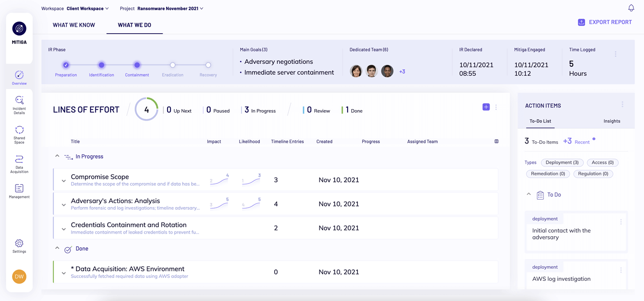This screenshot has width=644, height=301.
Task: Click the third dedicated team member avatar
Action: (387, 71)
